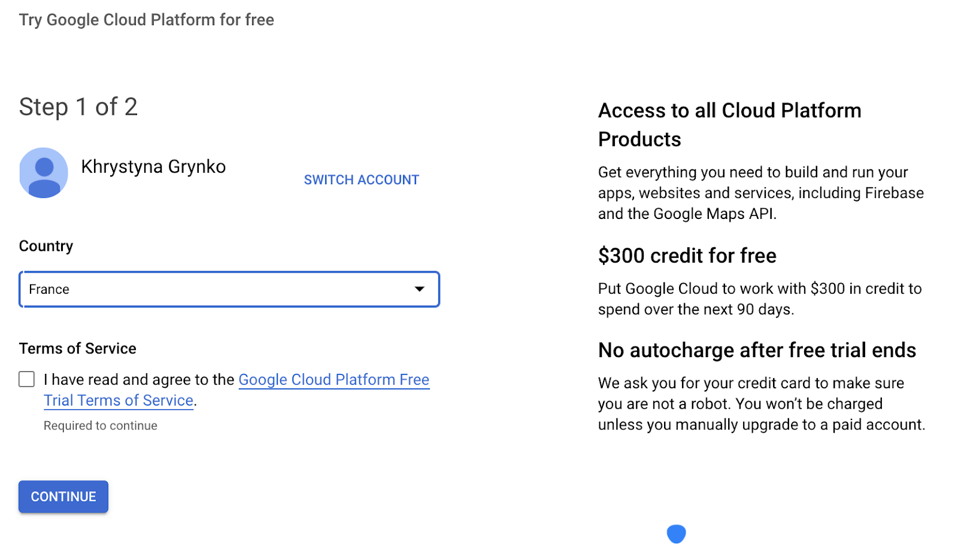Click the Country field label
Viewport: 958px width, 560px height.
(46, 246)
